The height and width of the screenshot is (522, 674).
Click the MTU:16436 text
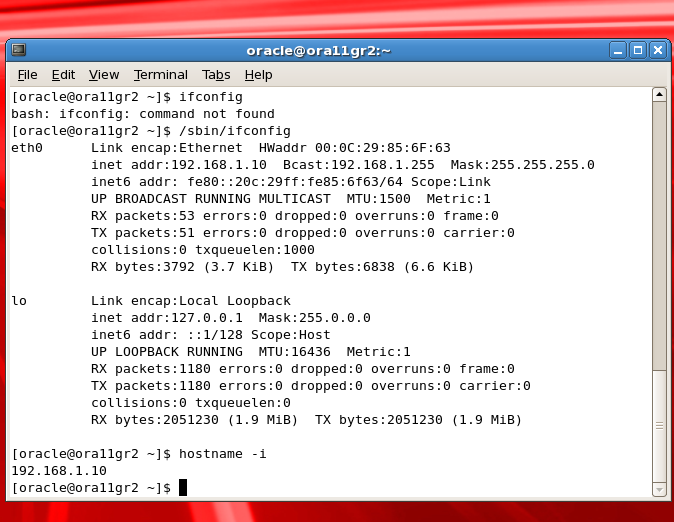click(295, 352)
